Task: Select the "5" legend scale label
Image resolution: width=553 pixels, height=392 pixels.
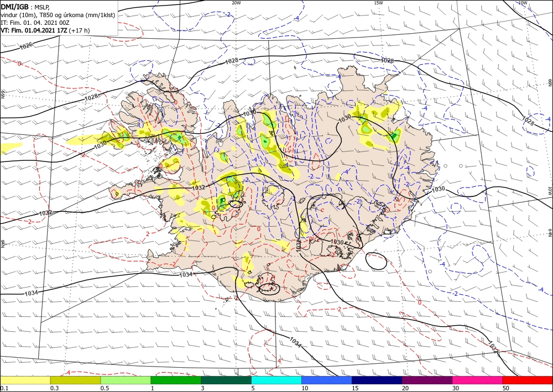Action: [x=253, y=388]
